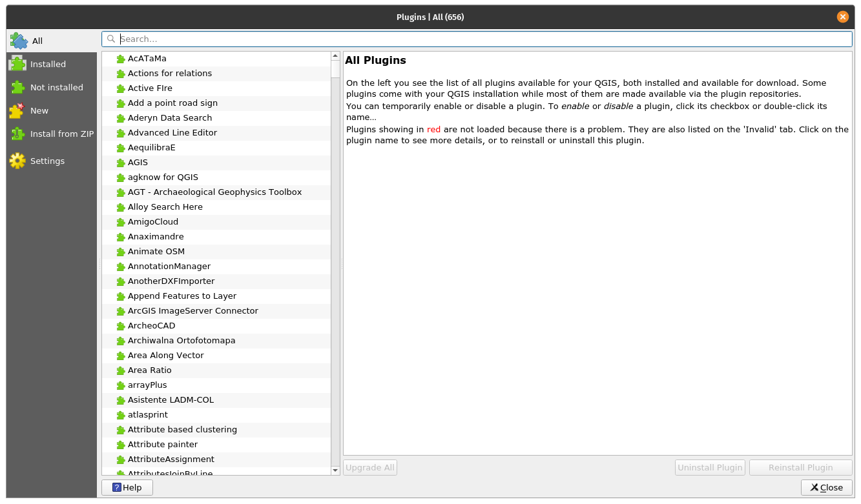861x504 pixels.
Task: Click the Install from ZIP icon
Action: (x=17, y=134)
